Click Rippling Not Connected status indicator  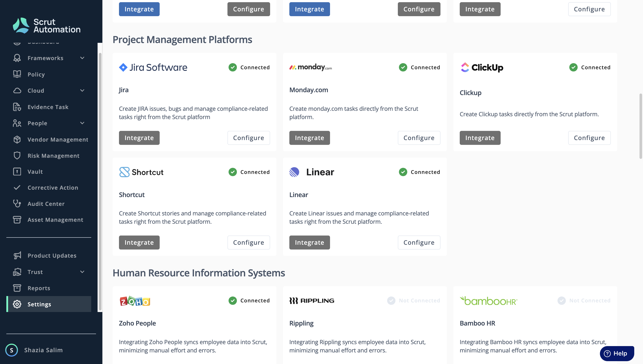pos(414,300)
